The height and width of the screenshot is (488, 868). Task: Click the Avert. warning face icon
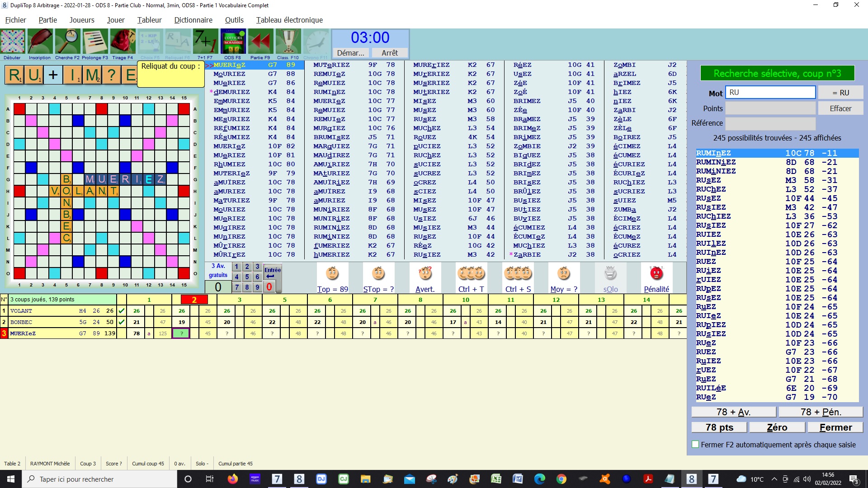425,274
